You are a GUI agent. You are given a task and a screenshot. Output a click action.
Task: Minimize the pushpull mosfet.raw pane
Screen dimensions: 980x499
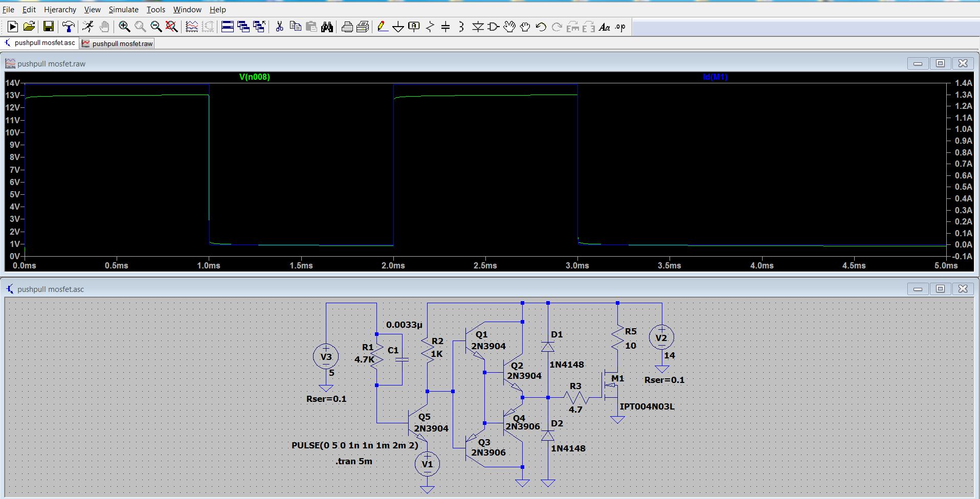pos(918,63)
